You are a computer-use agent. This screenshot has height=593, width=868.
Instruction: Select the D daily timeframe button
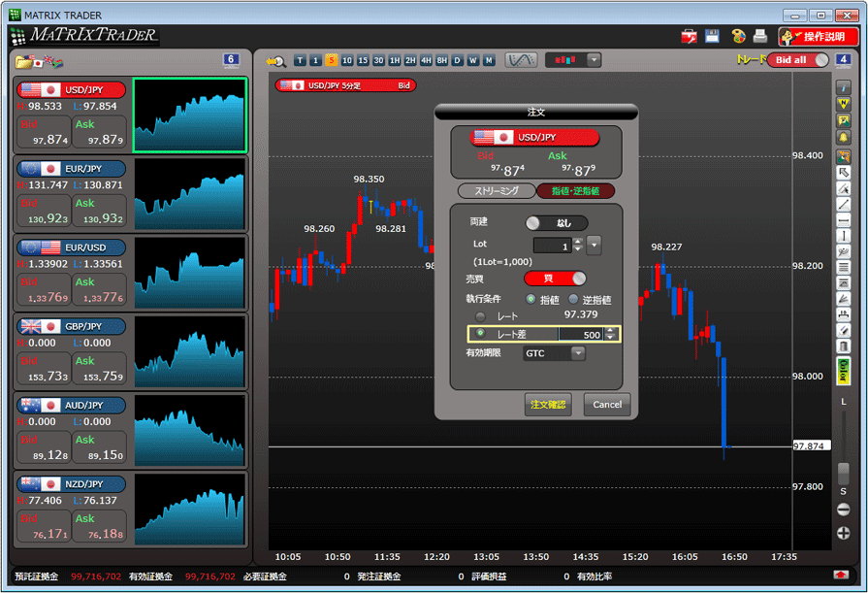tap(457, 60)
